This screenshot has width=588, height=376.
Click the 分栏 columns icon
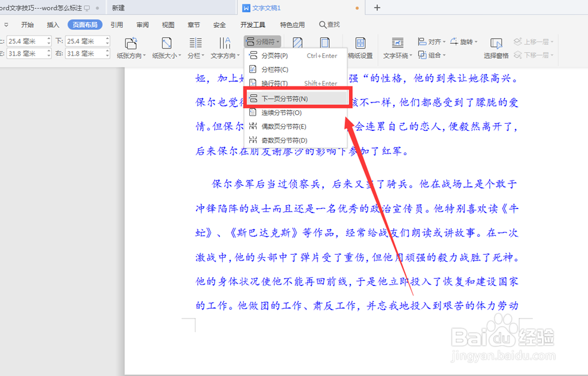tap(195, 43)
